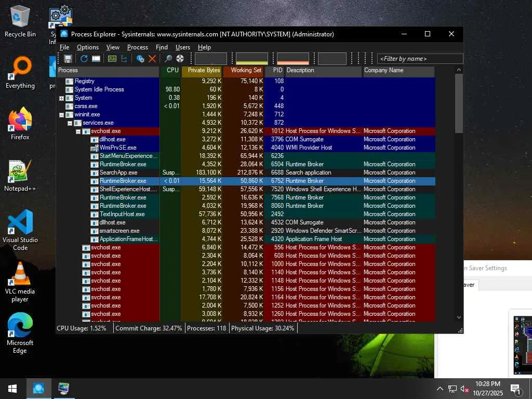Select the smartscreen.exe row
The width and height of the screenshot is (532, 399).
[246, 231]
